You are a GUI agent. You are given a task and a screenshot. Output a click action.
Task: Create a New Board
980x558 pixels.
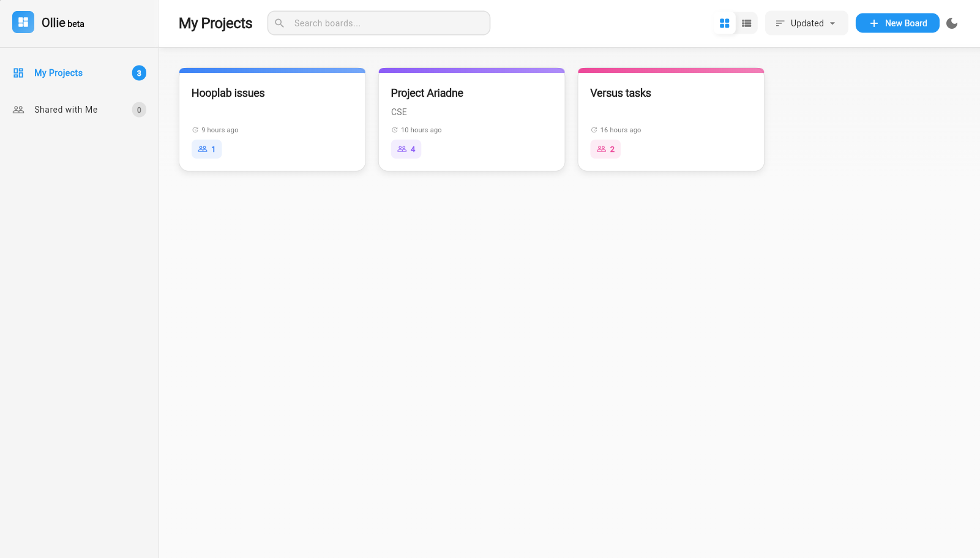[897, 23]
